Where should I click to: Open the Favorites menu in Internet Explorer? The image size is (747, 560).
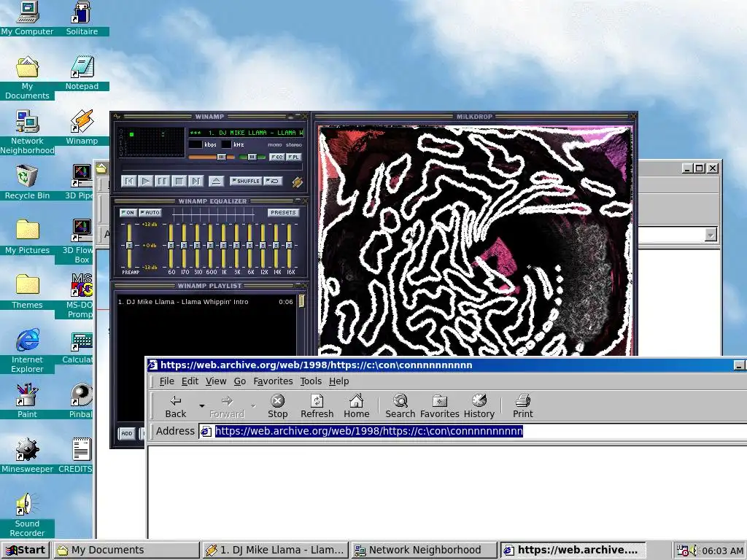273,381
